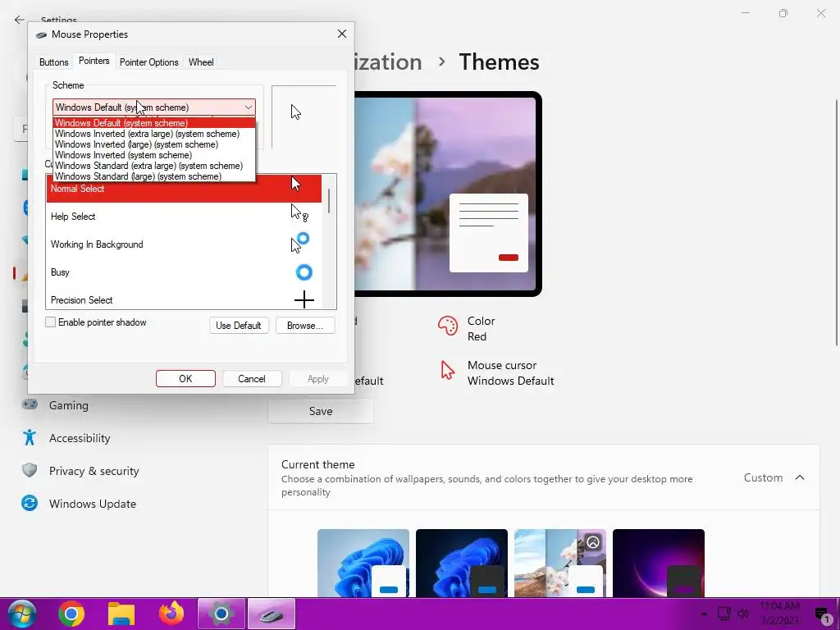
Task: Choose Windows Standard (large) scheme
Action: 154,176
